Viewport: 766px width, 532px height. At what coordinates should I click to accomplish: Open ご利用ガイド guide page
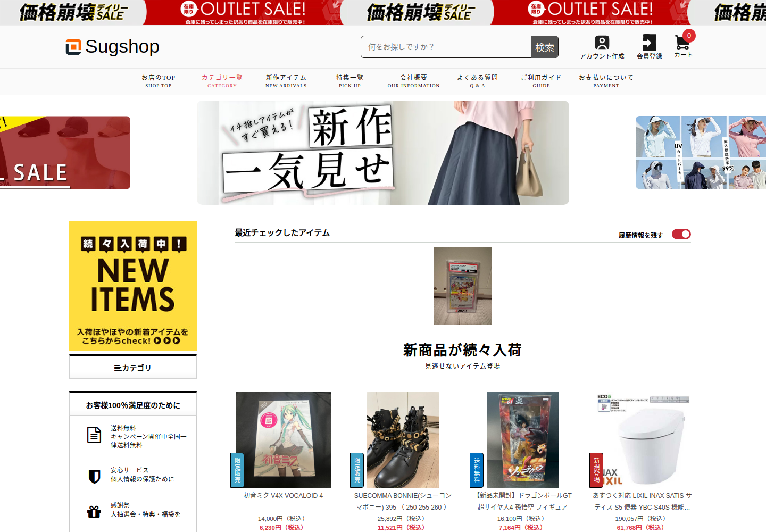542,81
